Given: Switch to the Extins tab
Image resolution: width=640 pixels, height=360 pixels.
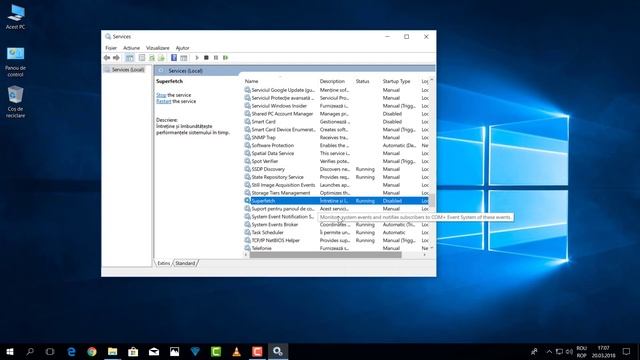Looking at the screenshot, I should click(164, 263).
